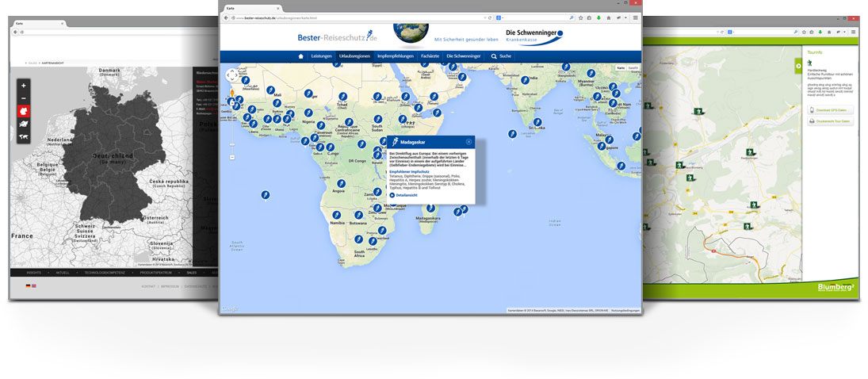
Task: Select the vaccine marker on Sri Lanka
Action: coord(537,122)
